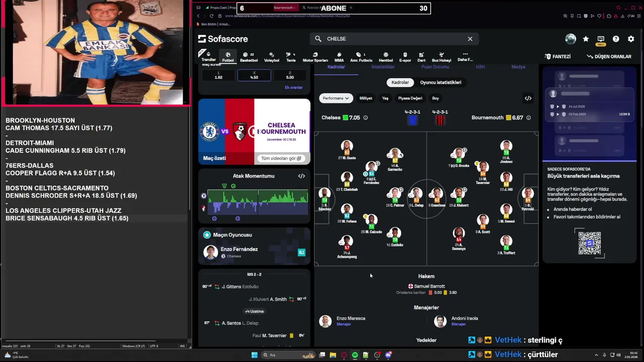The width and height of the screenshot is (644, 362).
Task: Click the search magnifier icon
Action: click(x=318, y=39)
